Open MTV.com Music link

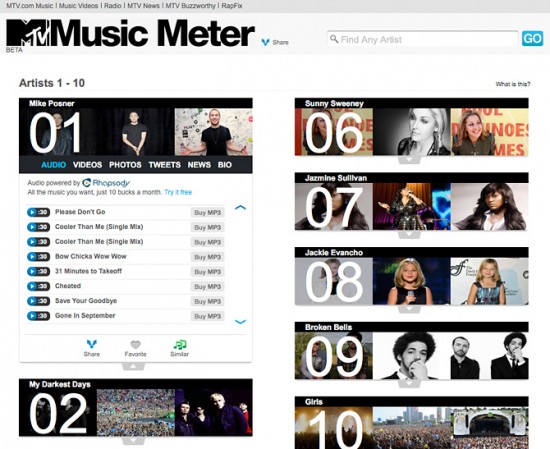(x=29, y=6)
